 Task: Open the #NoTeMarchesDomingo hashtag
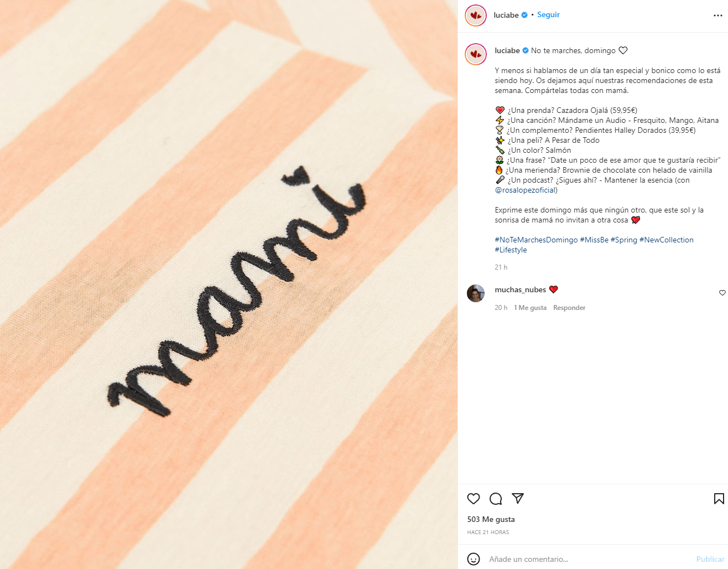pyautogui.click(x=536, y=240)
